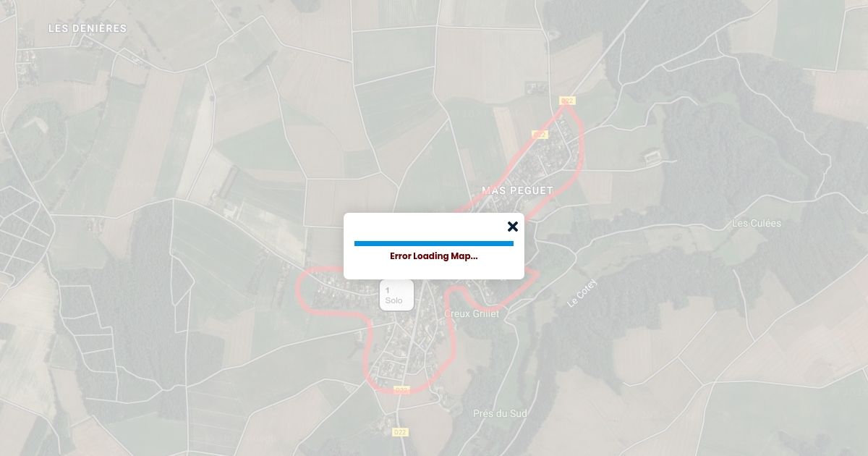This screenshot has width=868, height=456.
Task: Click the MAS PEGUET map label
Action: pos(517,190)
